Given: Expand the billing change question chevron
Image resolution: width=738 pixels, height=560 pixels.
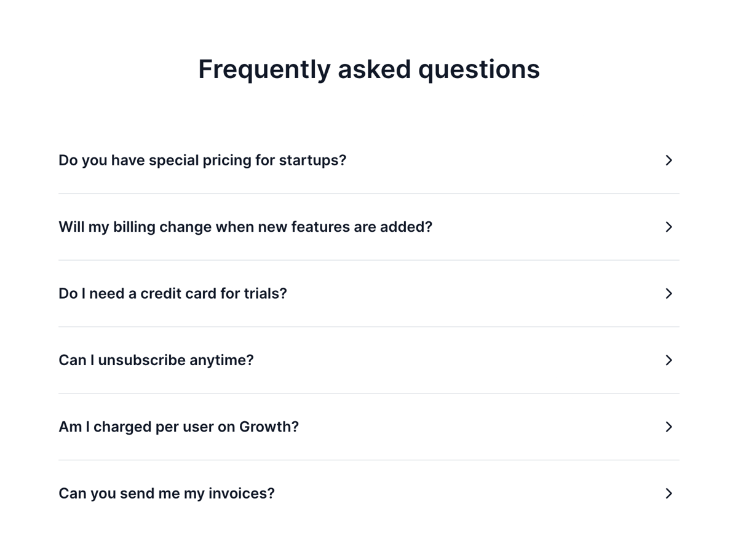Looking at the screenshot, I should pyautogui.click(x=669, y=227).
